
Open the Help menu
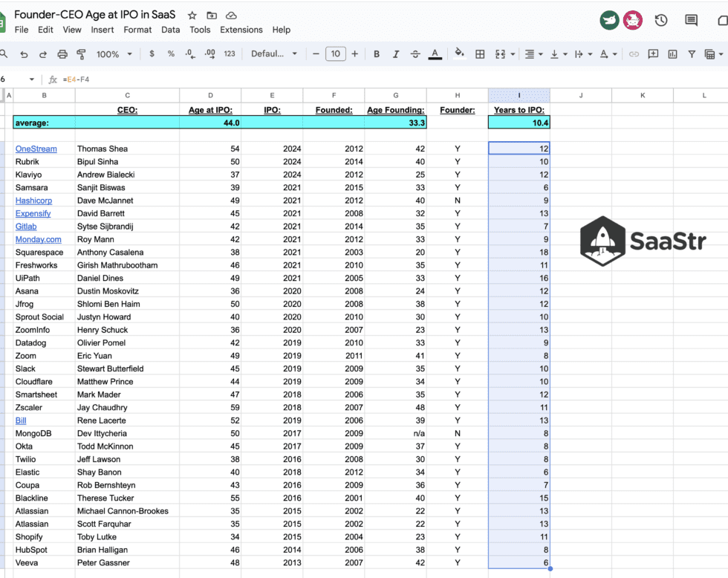tap(282, 30)
